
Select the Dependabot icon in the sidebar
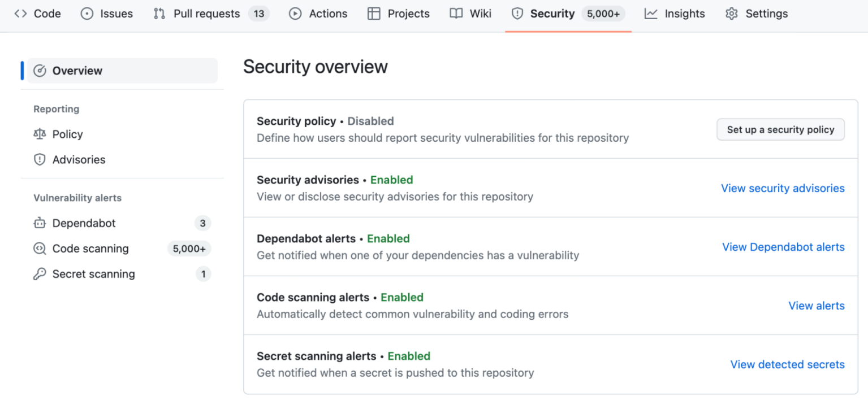[x=39, y=223]
